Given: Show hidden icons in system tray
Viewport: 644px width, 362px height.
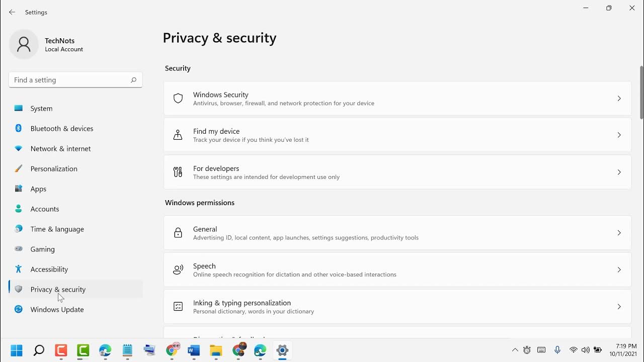Looking at the screenshot, I should pos(515,350).
